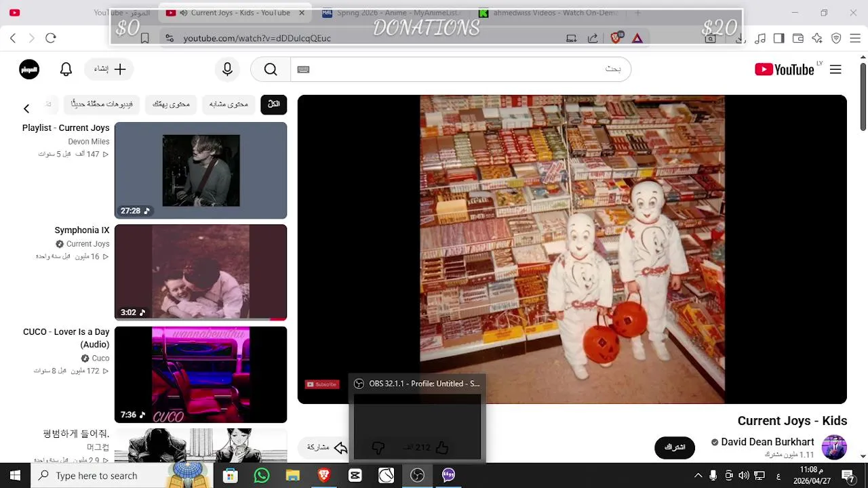Reload the current YouTube page

pyautogui.click(x=50, y=38)
